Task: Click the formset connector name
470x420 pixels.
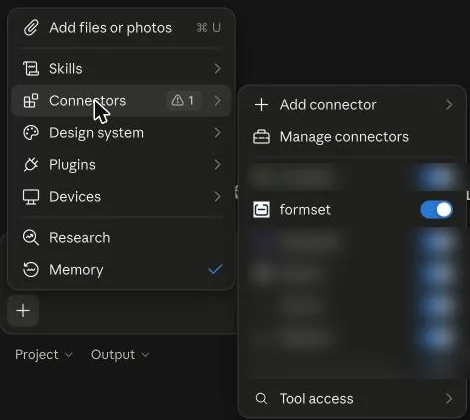Action: (305, 210)
